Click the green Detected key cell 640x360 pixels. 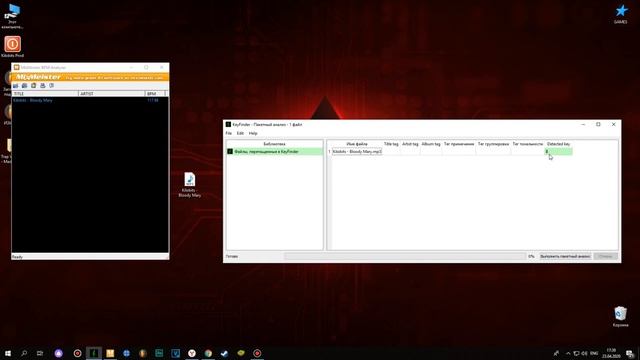558,151
